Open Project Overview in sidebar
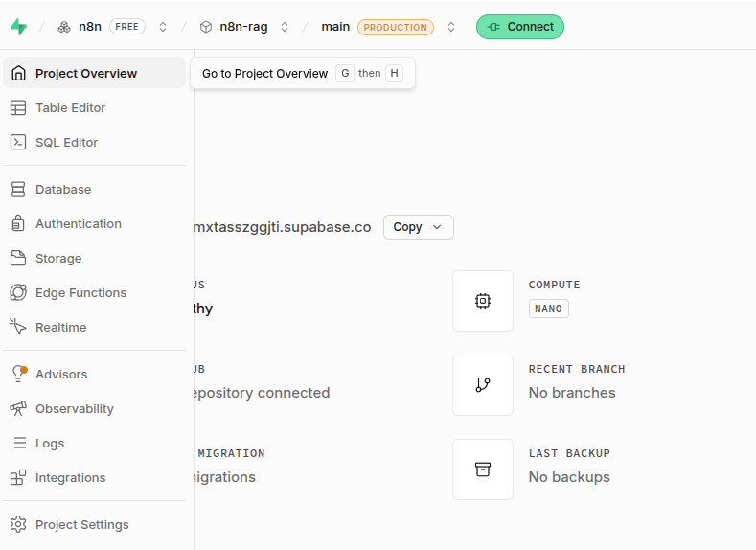The height and width of the screenshot is (550, 756). point(95,73)
